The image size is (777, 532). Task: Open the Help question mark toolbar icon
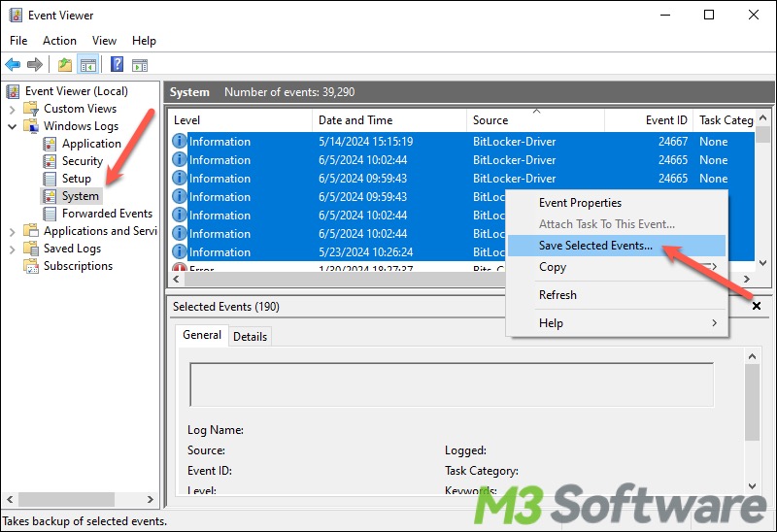(117, 64)
